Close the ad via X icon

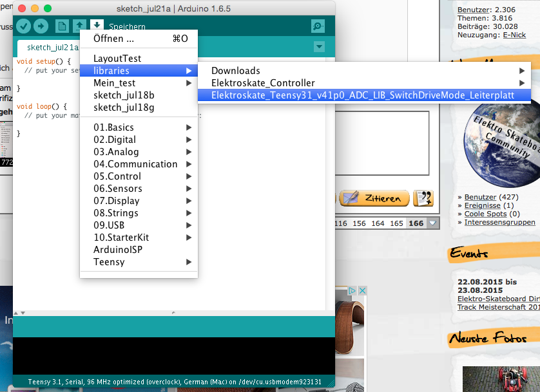pos(362,290)
